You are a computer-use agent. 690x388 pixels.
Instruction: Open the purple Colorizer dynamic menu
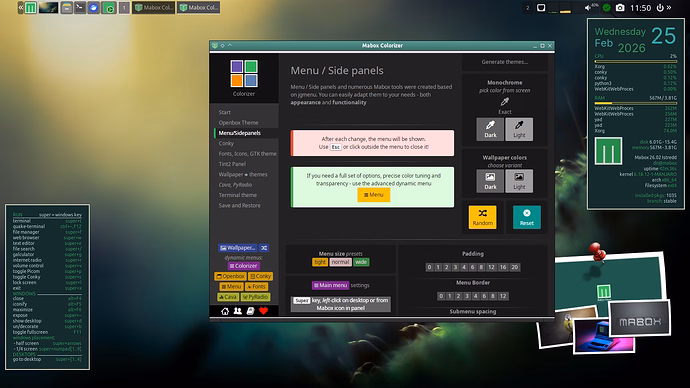(x=244, y=266)
